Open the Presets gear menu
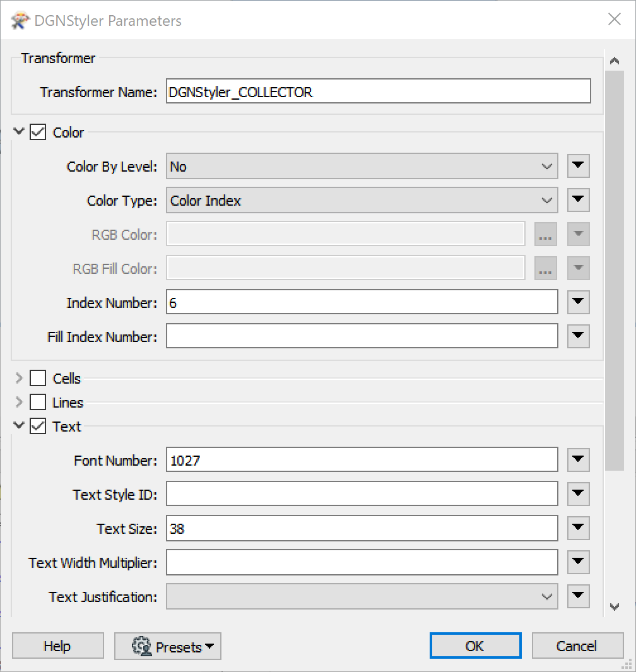Screen dimensions: 636x672 [167, 645]
